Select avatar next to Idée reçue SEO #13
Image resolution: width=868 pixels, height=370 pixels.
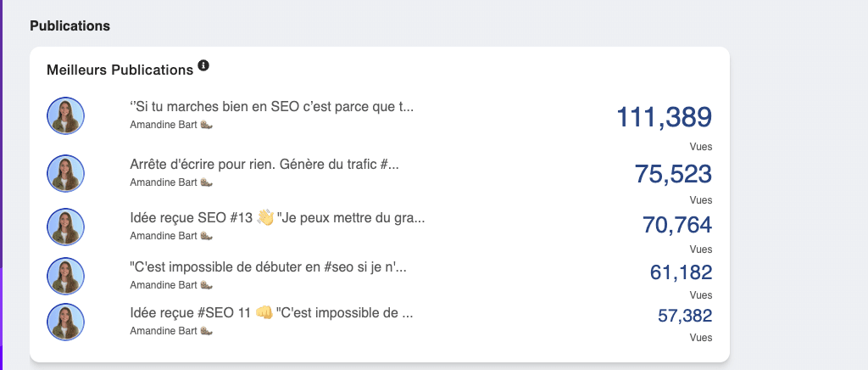65,227
